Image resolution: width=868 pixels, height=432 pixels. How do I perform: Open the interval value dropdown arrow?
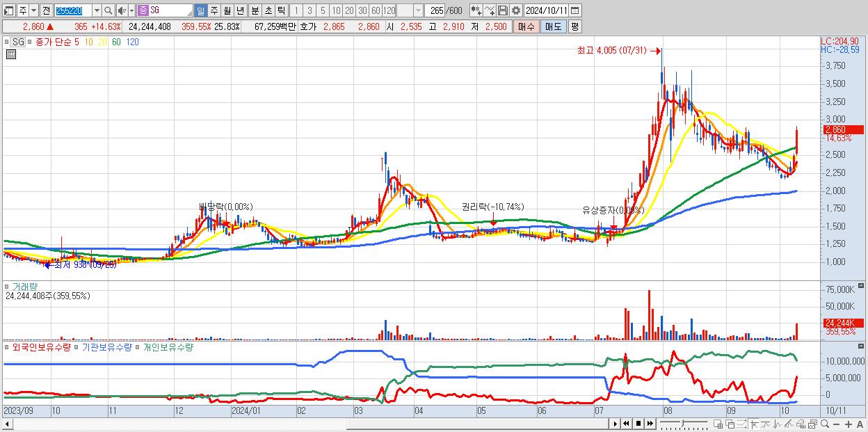coord(417,10)
